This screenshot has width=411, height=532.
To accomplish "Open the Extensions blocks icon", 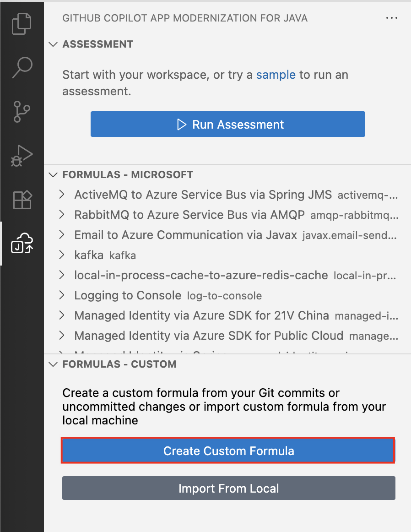I will tap(22, 200).
